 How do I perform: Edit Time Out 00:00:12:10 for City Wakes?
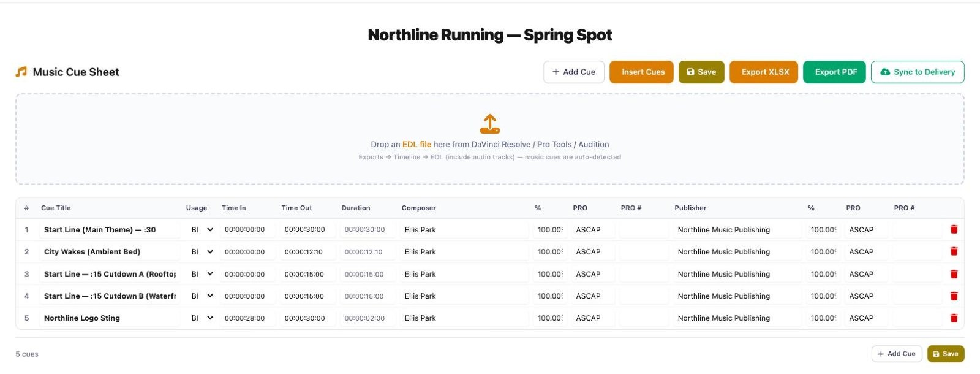pos(308,252)
